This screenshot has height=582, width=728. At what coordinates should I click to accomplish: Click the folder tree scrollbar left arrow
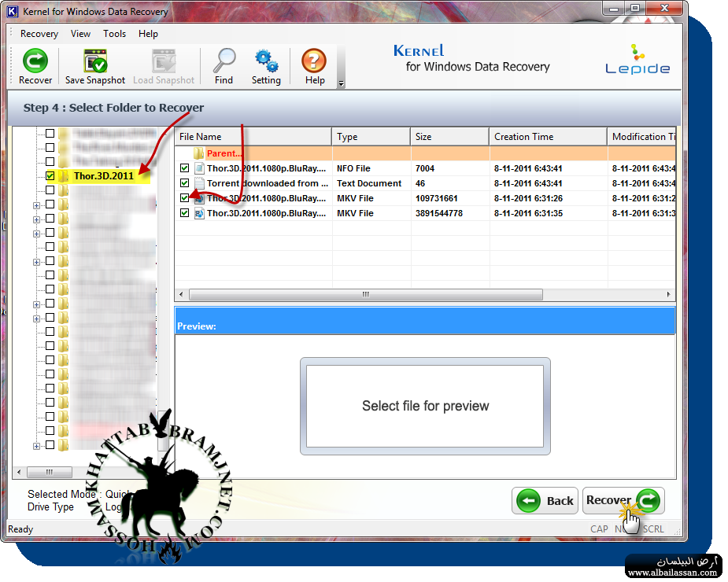coord(19,473)
